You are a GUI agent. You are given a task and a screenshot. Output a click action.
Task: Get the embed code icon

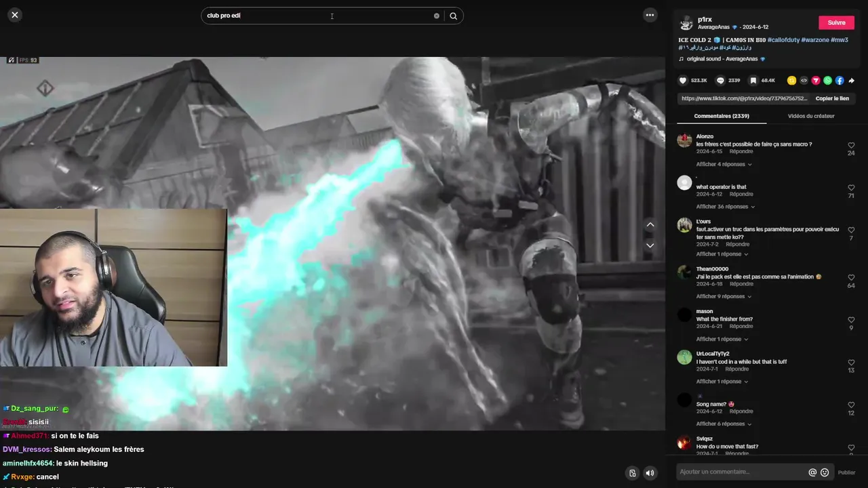(x=804, y=80)
